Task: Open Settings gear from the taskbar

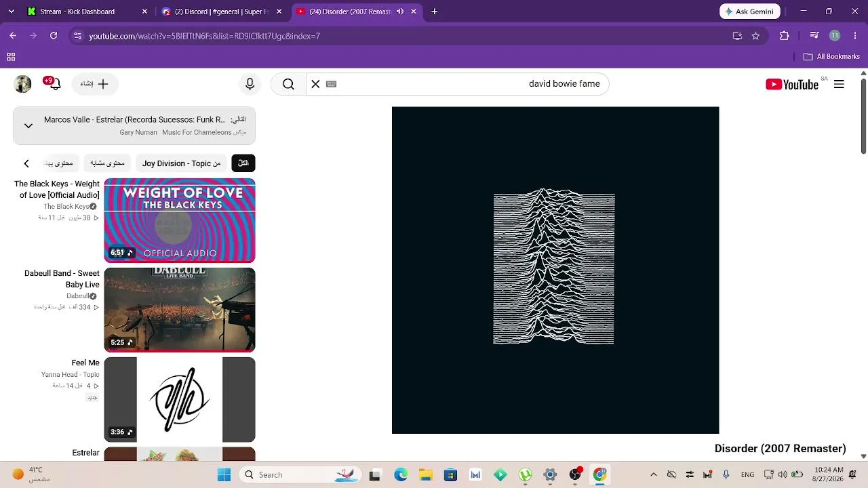Action: [550, 474]
